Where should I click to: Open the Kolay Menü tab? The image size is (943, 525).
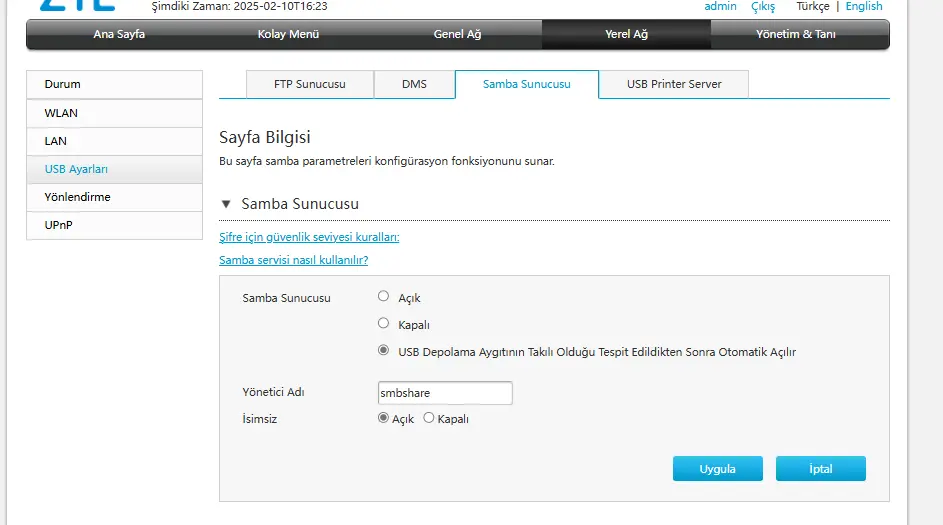coord(288,34)
